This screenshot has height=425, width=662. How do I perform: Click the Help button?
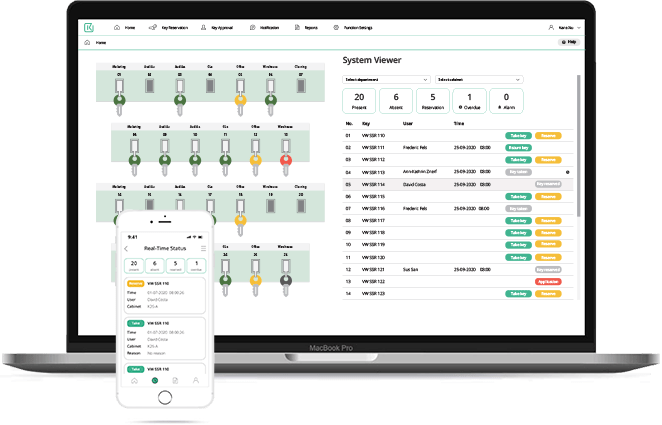(570, 42)
